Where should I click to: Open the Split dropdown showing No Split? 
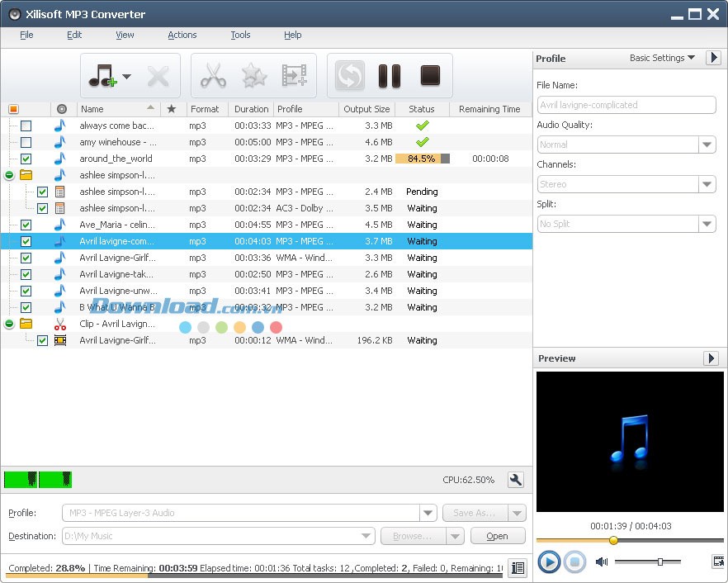(x=707, y=224)
